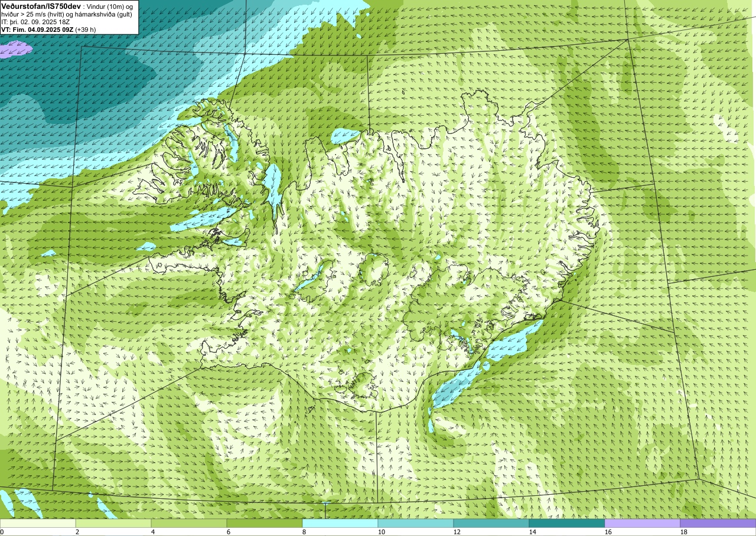Image resolution: width=756 pixels, height=536 pixels.
Task: Click the '10' label on the color scale
Action: [382, 532]
